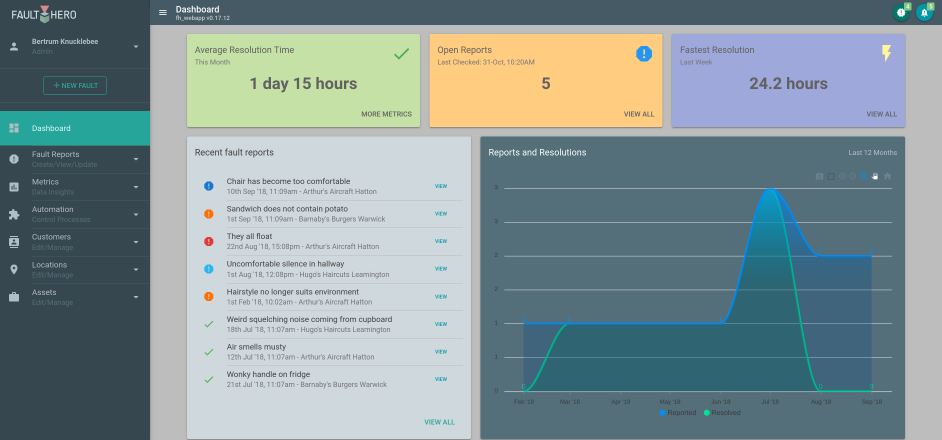
Task: Click the chart box selection icon
Action: click(x=831, y=176)
